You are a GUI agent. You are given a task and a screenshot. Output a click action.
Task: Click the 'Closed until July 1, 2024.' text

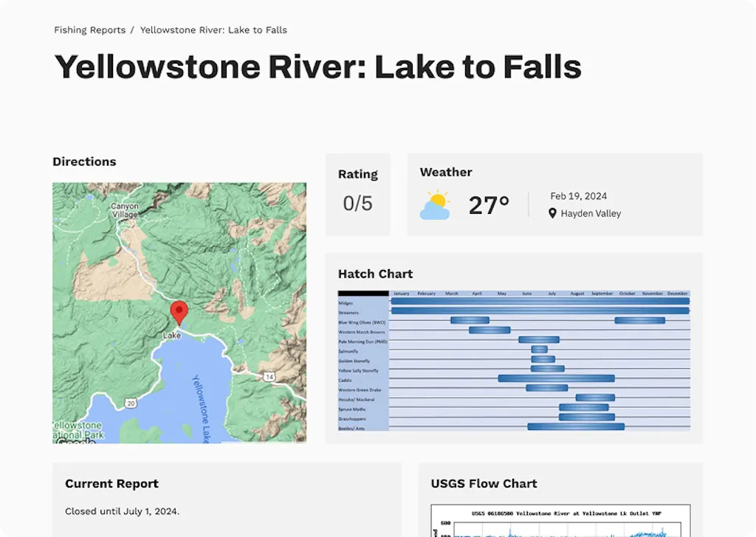(122, 511)
